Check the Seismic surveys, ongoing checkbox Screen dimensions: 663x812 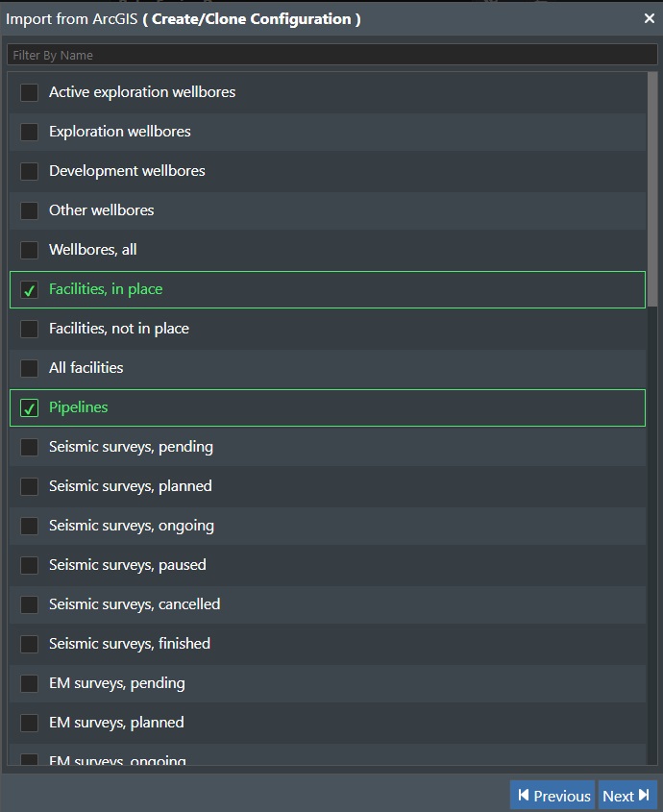pyautogui.click(x=29, y=527)
